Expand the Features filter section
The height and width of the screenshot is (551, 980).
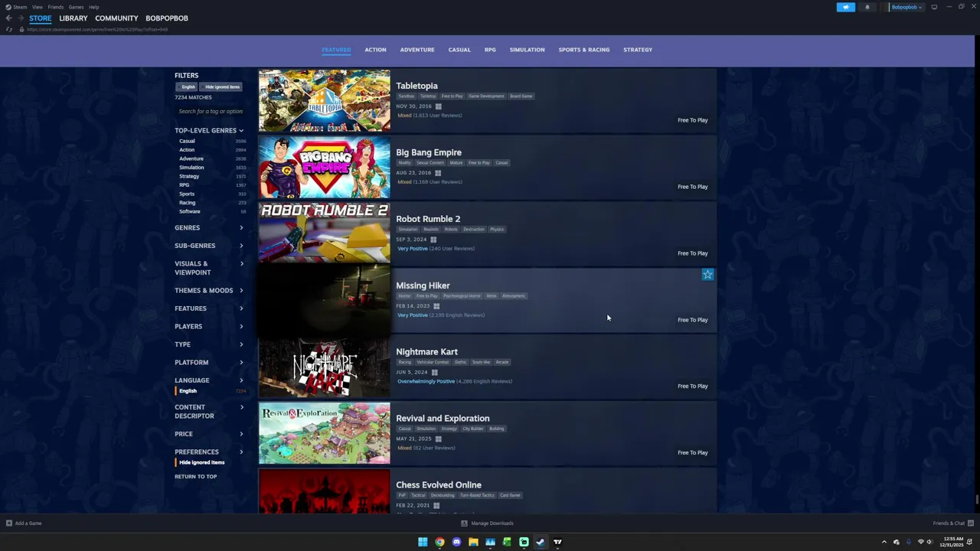click(x=209, y=308)
